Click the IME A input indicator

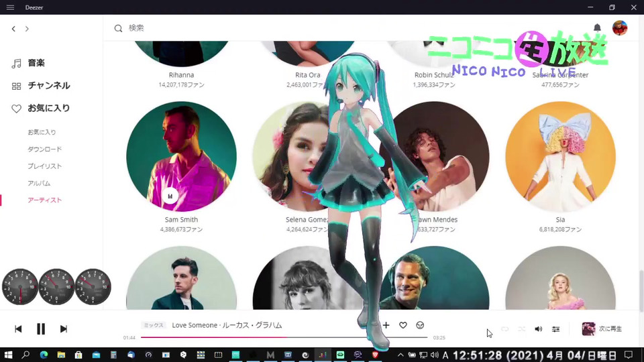click(445, 355)
